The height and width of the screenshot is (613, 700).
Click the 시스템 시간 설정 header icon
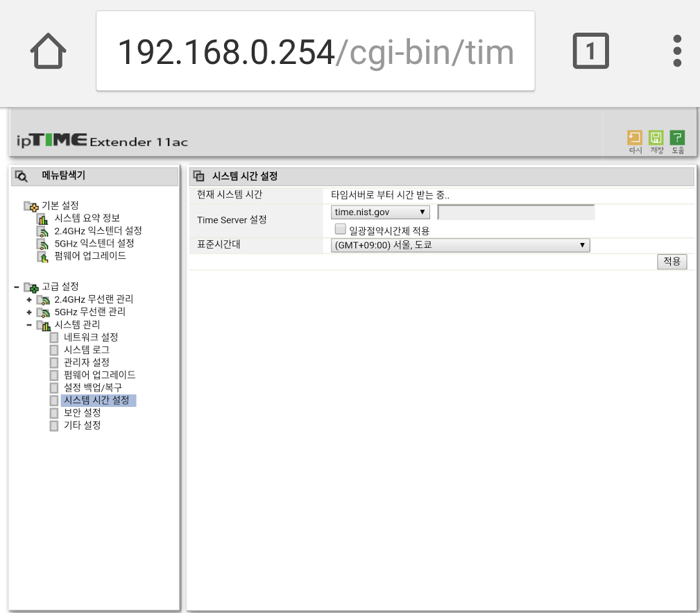pyautogui.click(x=198, y=176)
